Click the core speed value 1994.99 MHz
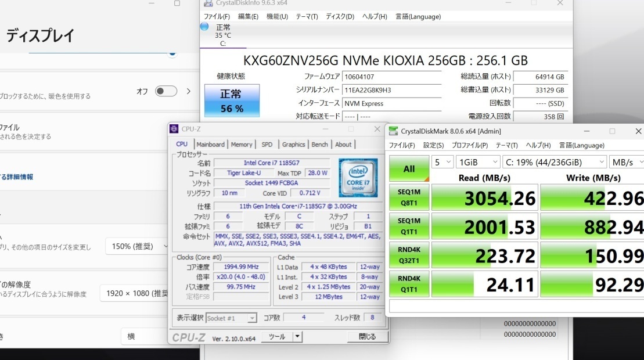Viewport: 644px width, 360px height. [x=241, y=267]
